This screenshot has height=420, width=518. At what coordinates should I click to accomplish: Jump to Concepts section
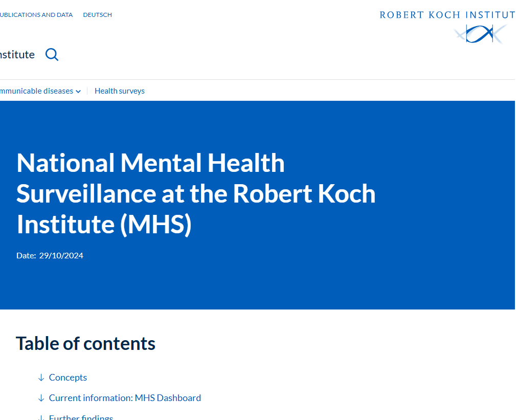click(x=67, y=378)
